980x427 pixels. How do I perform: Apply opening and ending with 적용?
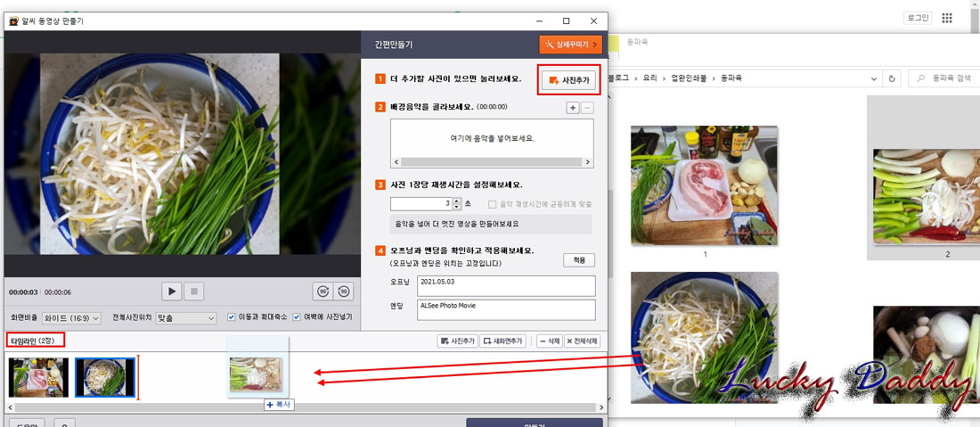click(x=579, y=260)
